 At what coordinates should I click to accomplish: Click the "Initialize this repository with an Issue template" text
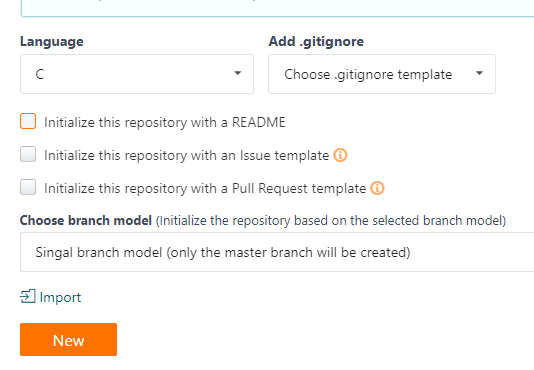(x=187, y=155)
